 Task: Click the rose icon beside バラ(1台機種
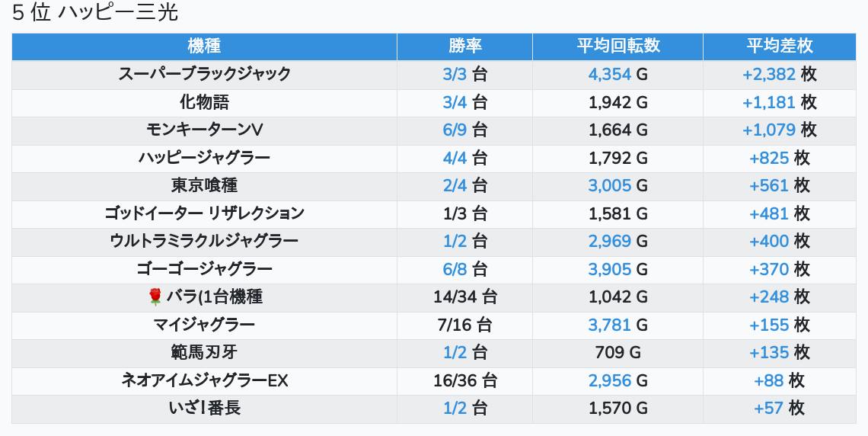coord(155,297)
